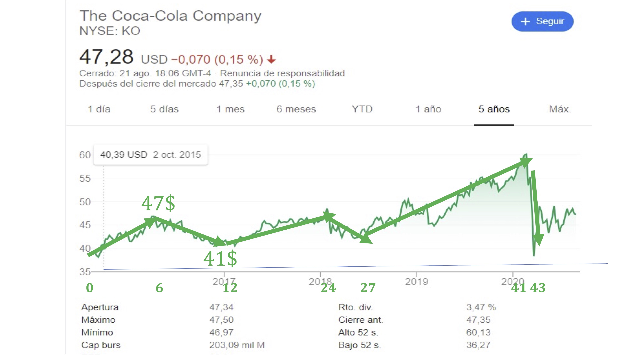Select the 5 años tab
The width and height of the screenshot is (644, 362).
pyautogui.click(x=494, y=109)
